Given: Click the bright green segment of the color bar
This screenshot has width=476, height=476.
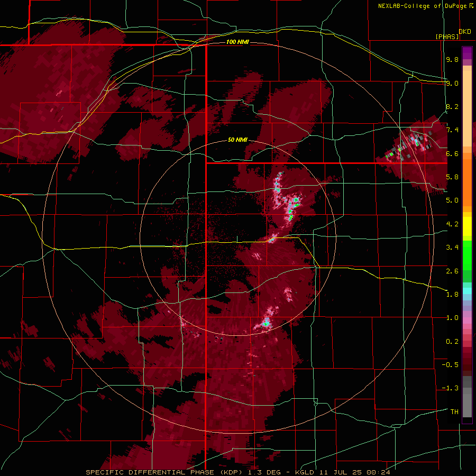Looking at the screenshot, I should click(x=467, y=255).
